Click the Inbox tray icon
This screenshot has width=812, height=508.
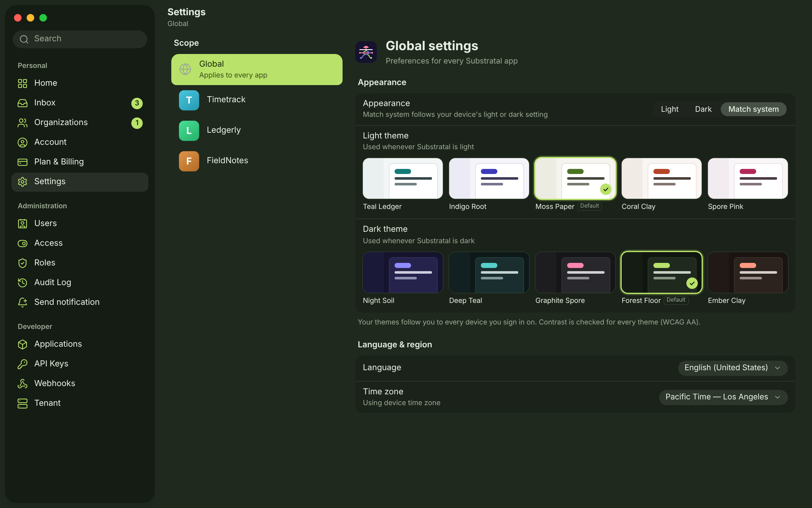[23, 103]
